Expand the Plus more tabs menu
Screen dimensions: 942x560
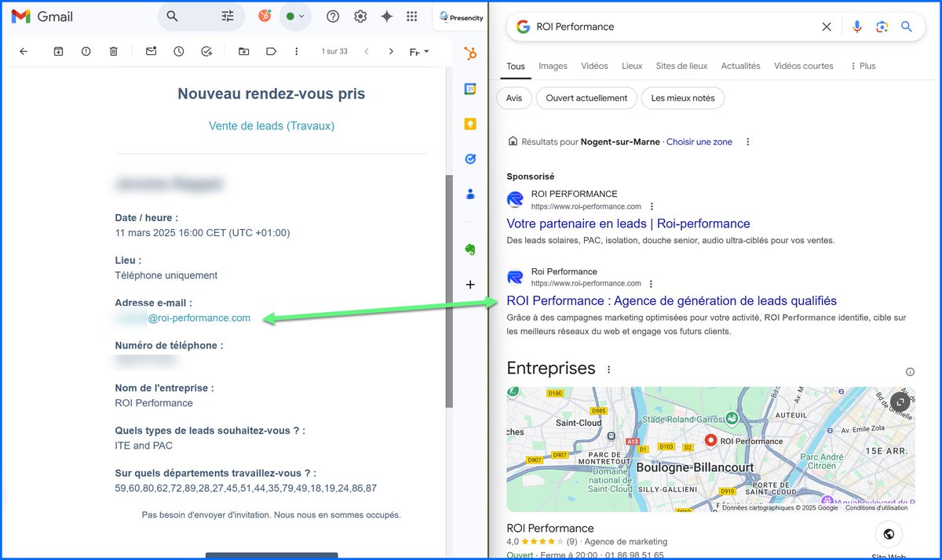pos(862,67)
